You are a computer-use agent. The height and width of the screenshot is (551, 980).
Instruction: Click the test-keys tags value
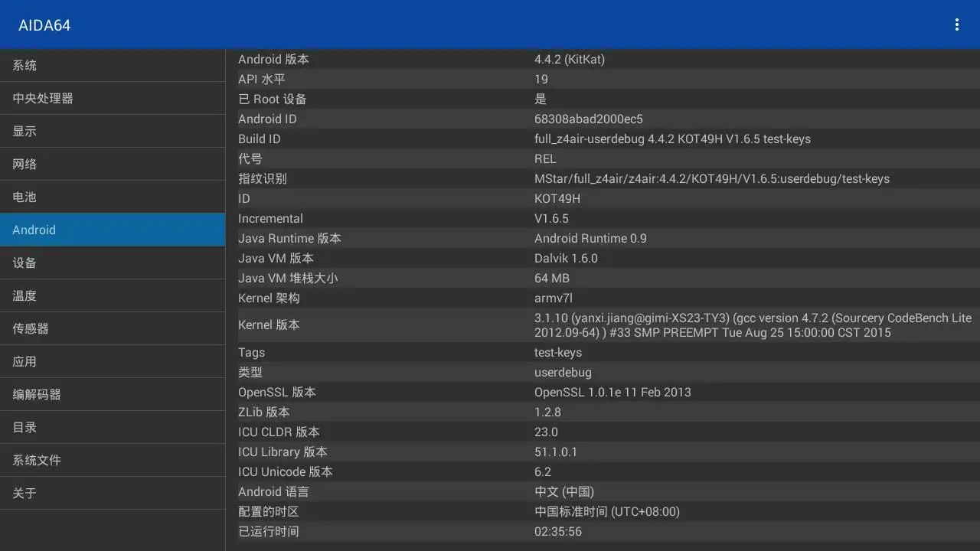[x=558, y=352]
